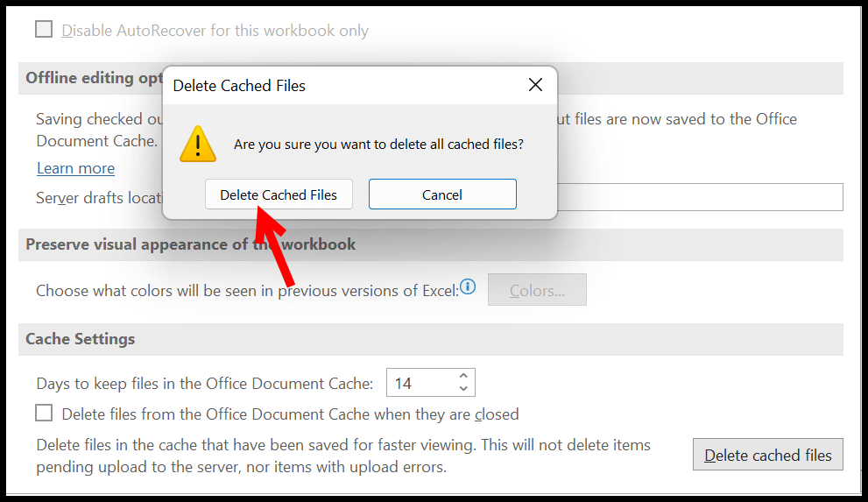Click the yellow warning triangle icon
868x502 pixels.
click(198, 144)
